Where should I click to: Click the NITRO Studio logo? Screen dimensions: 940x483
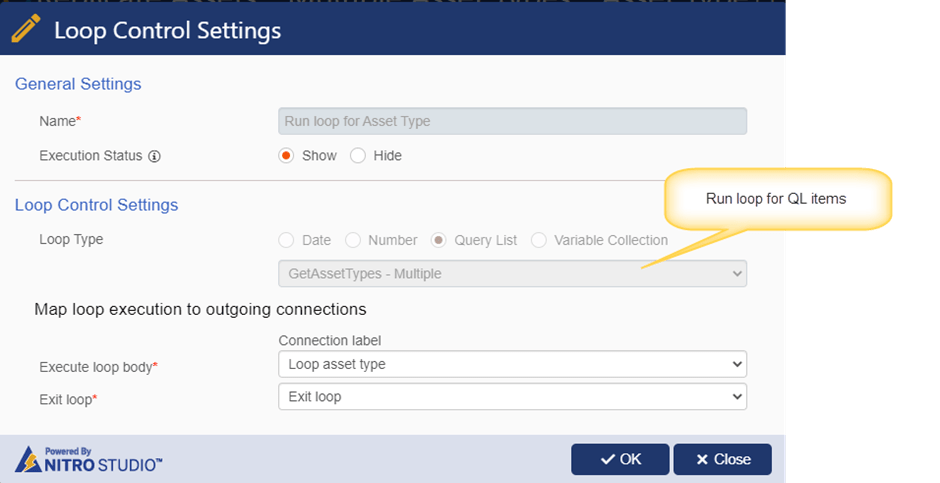tap(88, 460)
